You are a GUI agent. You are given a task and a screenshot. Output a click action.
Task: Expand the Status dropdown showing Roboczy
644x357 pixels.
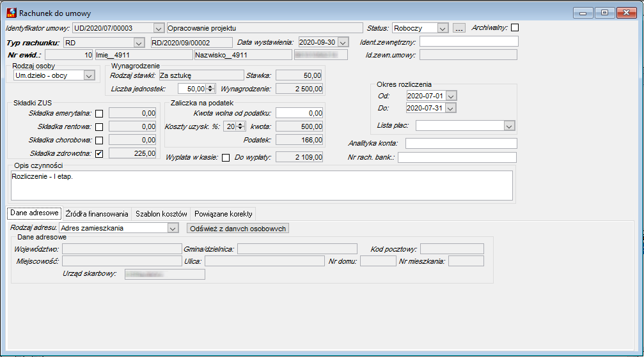(443, 28)
